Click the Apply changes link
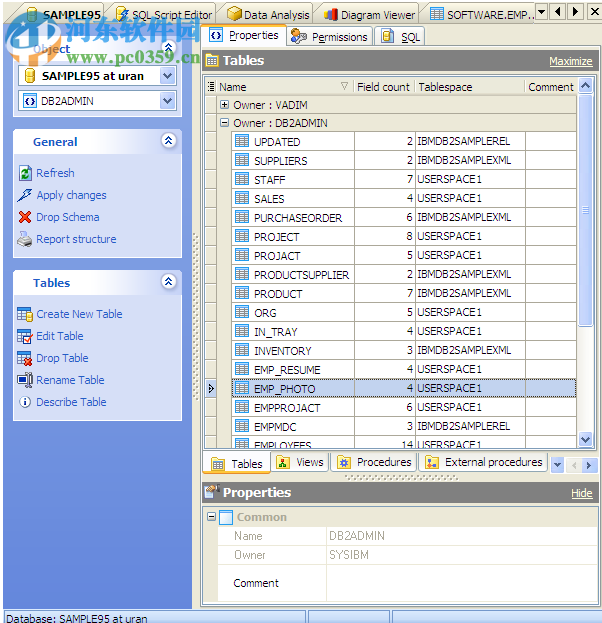The image size is (602, 623). (x=71, y=195)
